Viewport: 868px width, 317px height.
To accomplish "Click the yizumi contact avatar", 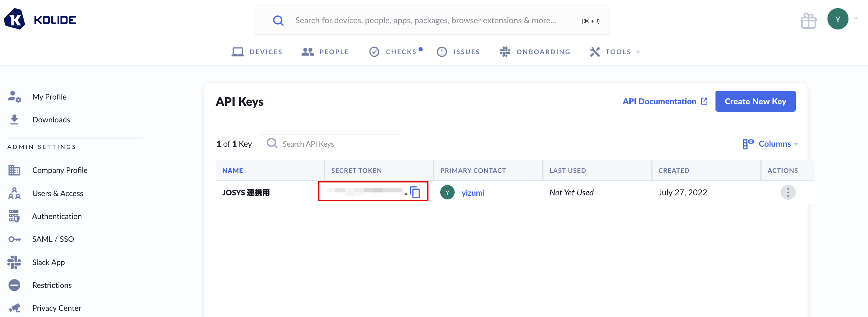I will 447,192.
